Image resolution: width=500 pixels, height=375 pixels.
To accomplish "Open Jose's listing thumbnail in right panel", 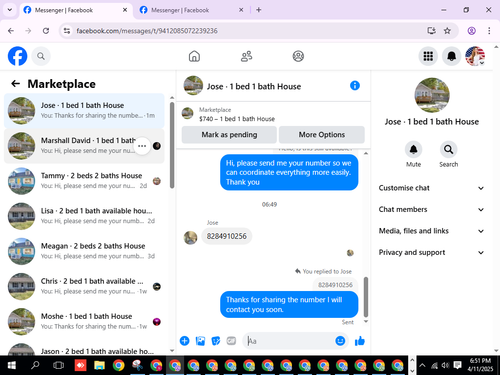I will coord(432,95).
